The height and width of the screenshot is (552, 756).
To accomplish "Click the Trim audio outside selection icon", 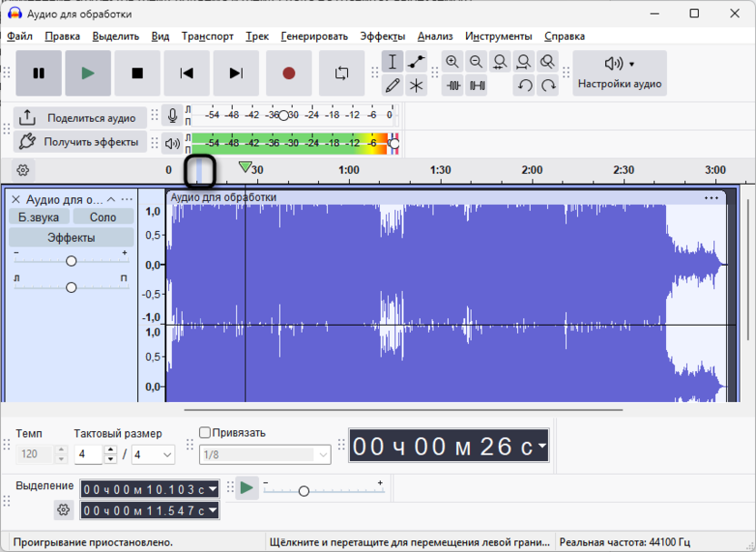I will tap(453, 85).
